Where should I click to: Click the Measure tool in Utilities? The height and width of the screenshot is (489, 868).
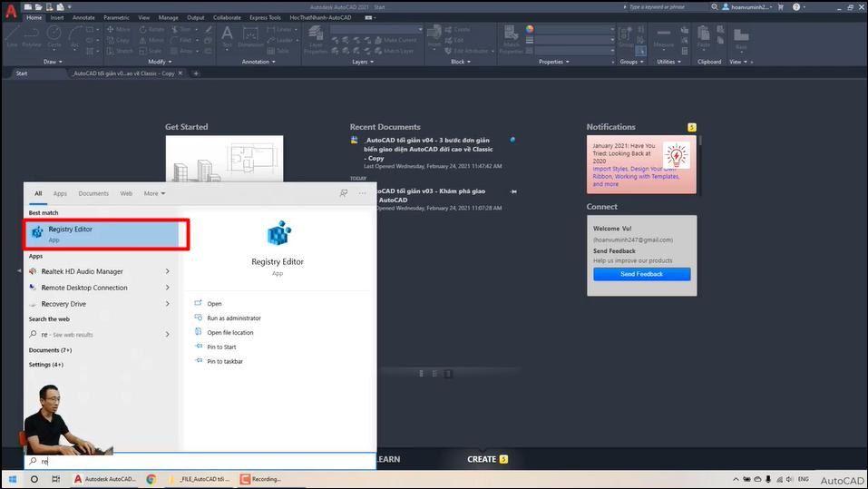point(663,38)
